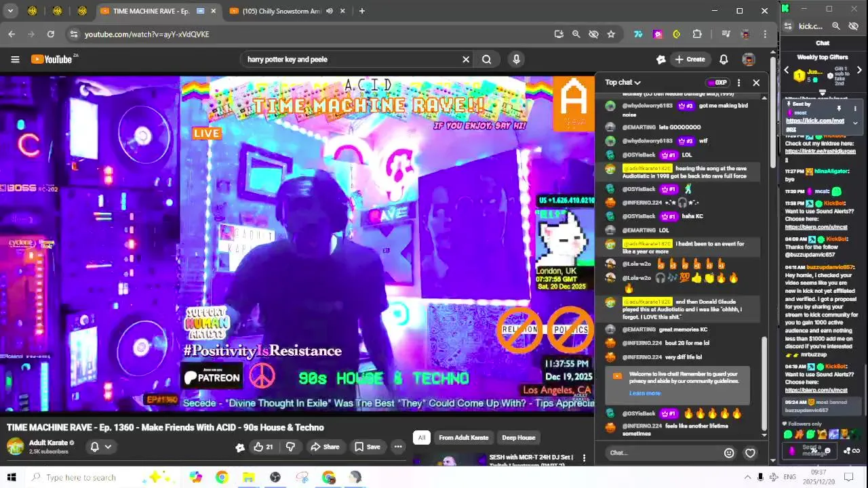Image resolution: width=868 pixels, height=488 pixels.
Task: Click the Create button
Action: 690,60
